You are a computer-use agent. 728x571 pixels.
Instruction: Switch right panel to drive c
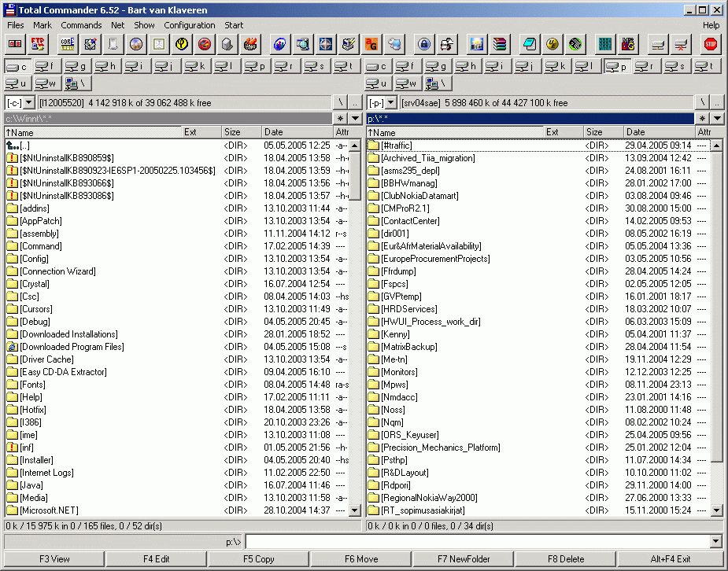(379, 66)
